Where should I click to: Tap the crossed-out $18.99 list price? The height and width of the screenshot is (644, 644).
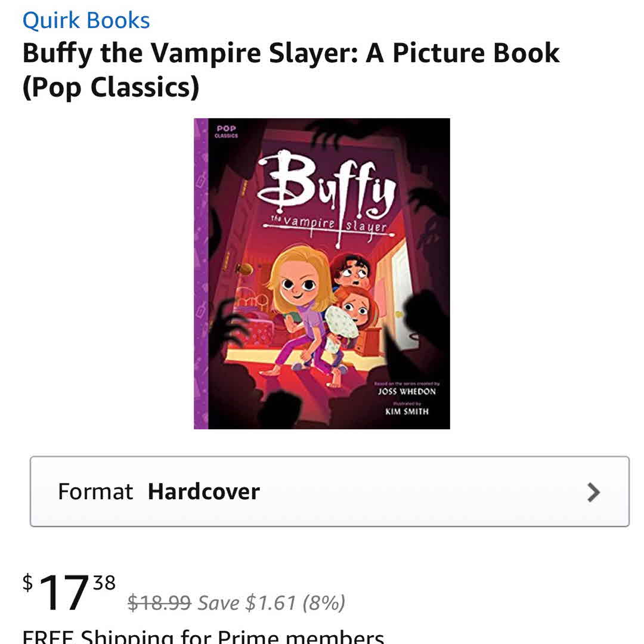click(159, 603)
